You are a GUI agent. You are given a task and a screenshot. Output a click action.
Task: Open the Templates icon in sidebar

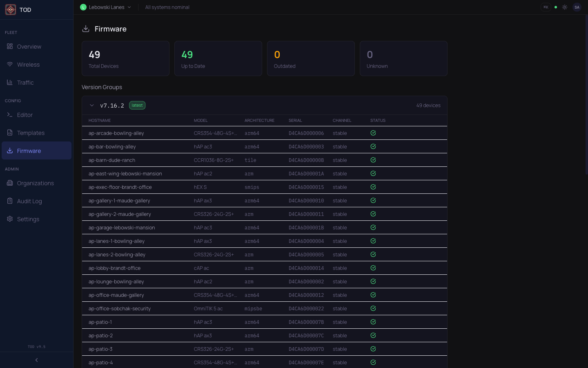pos(10,133)
